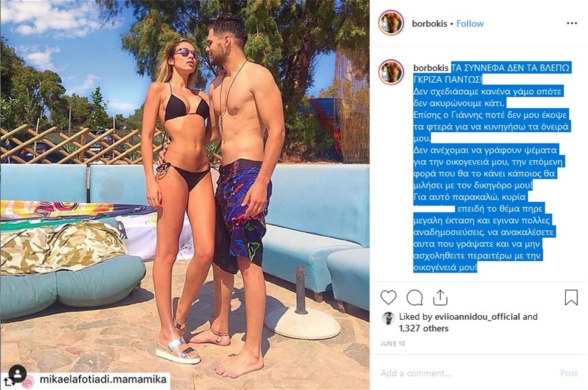Open borbokis profile from header username
This screenshot has width=588, height=390.
(430, 23)
